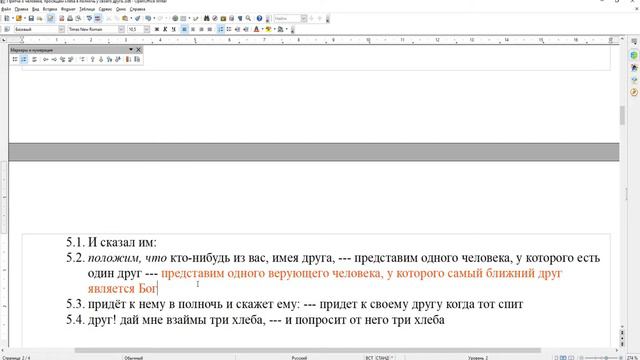Open the Таблица menu
This screenshot has width=640, height=360.
(87, 9)
